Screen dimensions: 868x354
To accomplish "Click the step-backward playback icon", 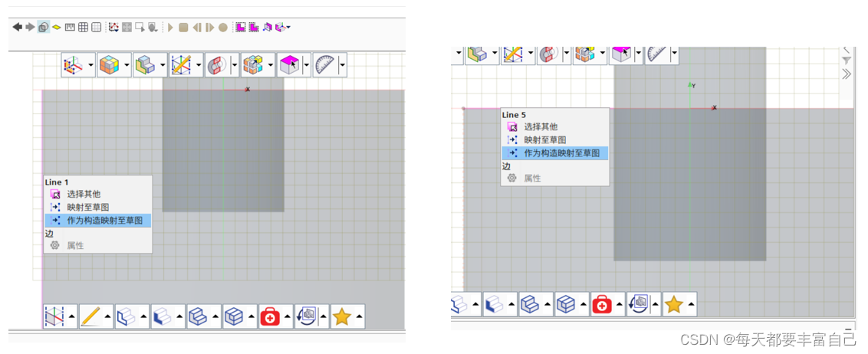I will point(196,27).
